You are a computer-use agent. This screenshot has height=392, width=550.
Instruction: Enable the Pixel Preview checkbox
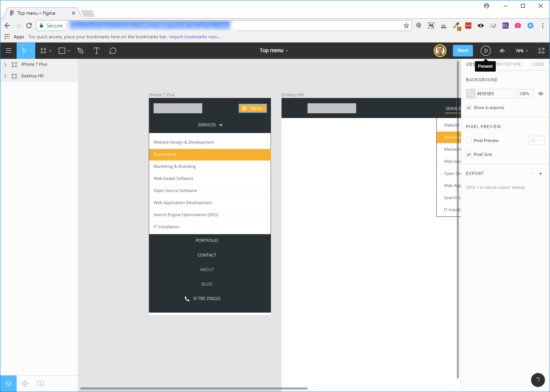[469, 141]
